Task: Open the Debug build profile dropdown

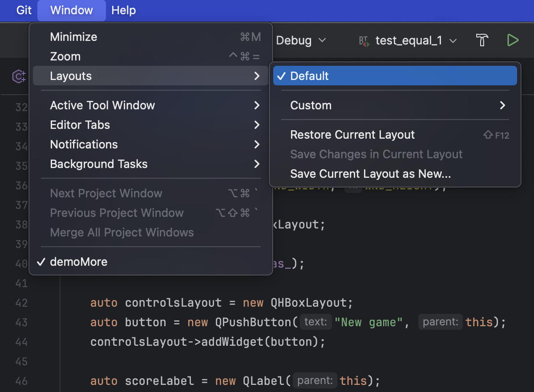Action: (301, 40)
